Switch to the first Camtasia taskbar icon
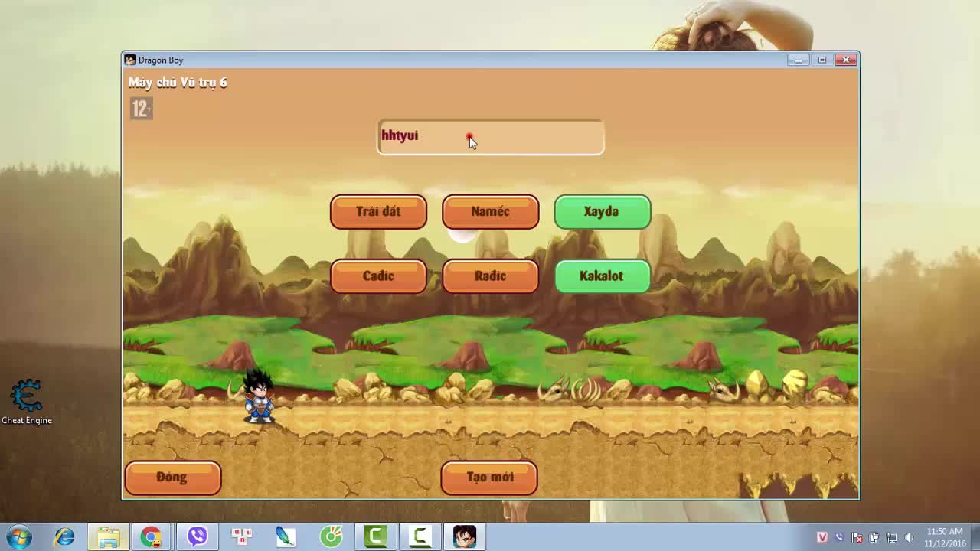This screenshot has width=980, height=551. 375,537
